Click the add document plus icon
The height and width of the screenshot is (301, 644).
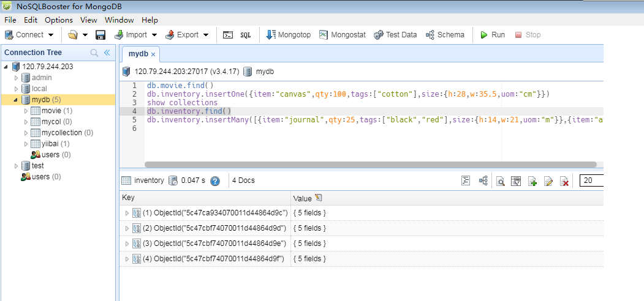click(x=532, y=181)
